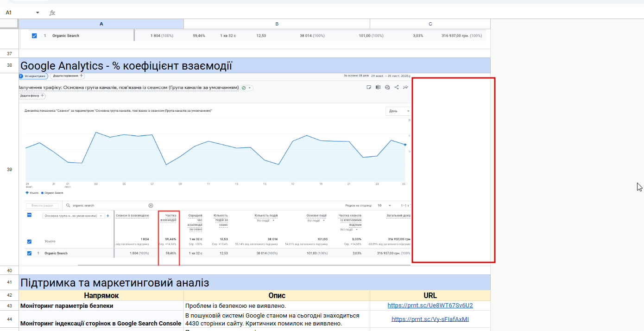Open 'Усі події' dropdown under Основні події
Image resolution: width=644 pixels, height=331 pixels.
coord(316,221)
